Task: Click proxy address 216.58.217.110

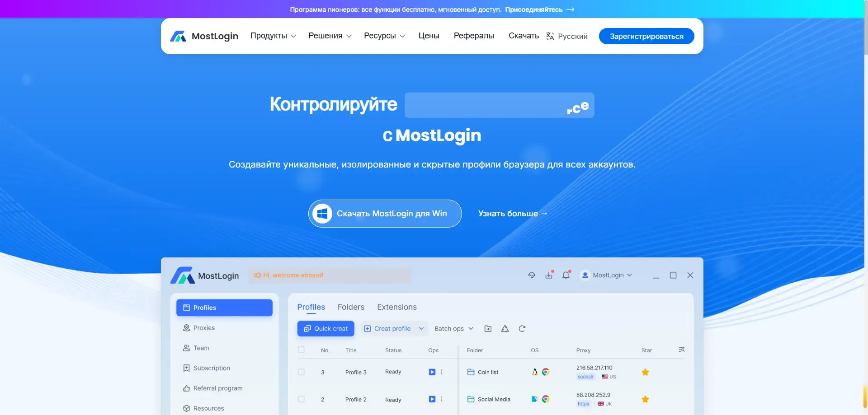Action: point(594,368)
